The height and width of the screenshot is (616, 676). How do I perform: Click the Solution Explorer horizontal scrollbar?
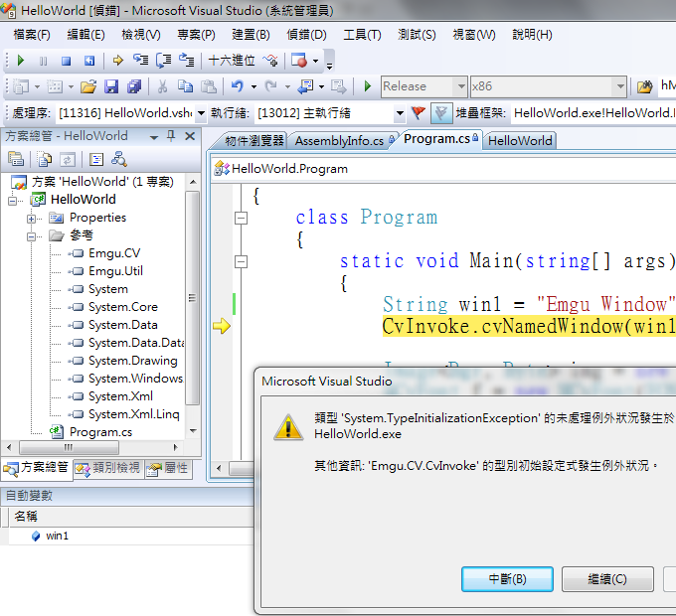click(69, 447)
